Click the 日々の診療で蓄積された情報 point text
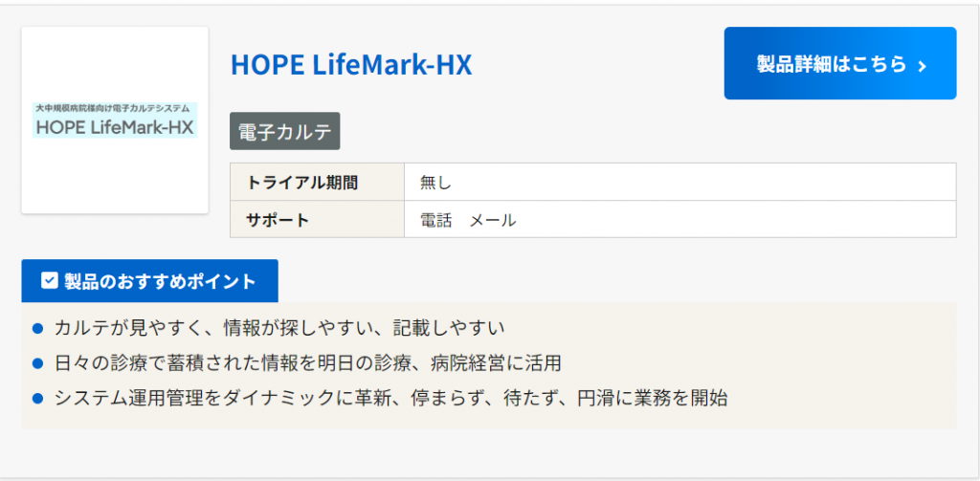 point(307,363)
